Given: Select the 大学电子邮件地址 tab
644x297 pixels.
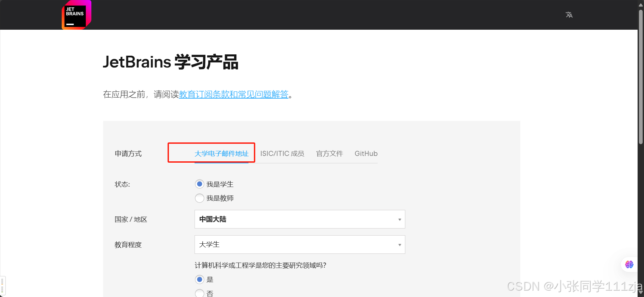Looking at the screenshot, I should click(x=222, y=154).
